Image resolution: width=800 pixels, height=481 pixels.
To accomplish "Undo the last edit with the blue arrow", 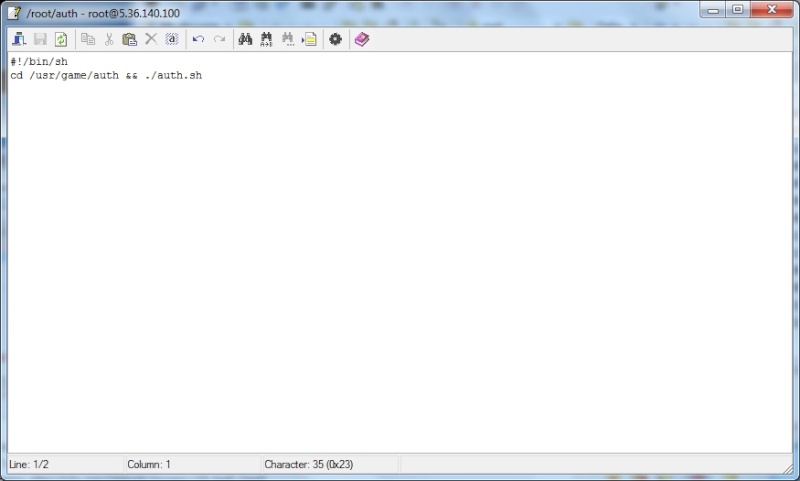I will 198,39.
